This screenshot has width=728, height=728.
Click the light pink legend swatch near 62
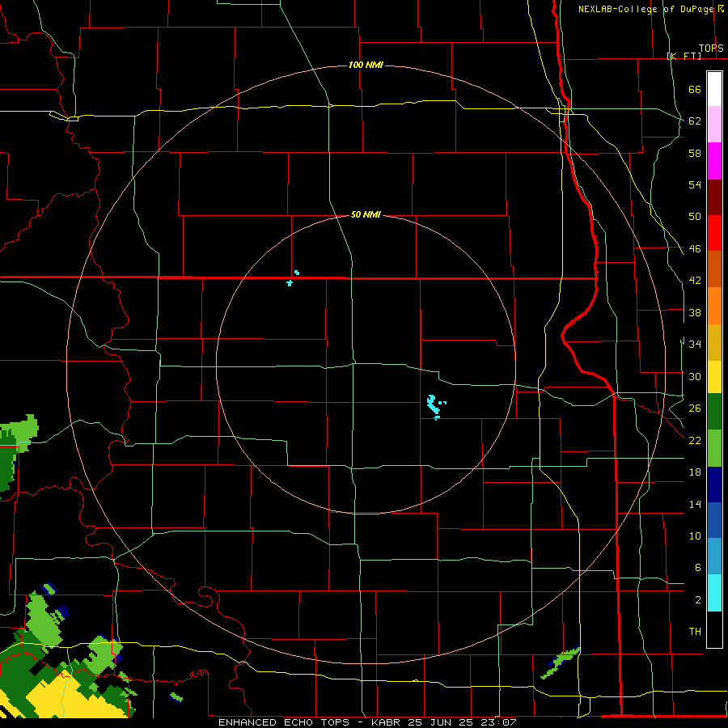(x=714, y=125)
